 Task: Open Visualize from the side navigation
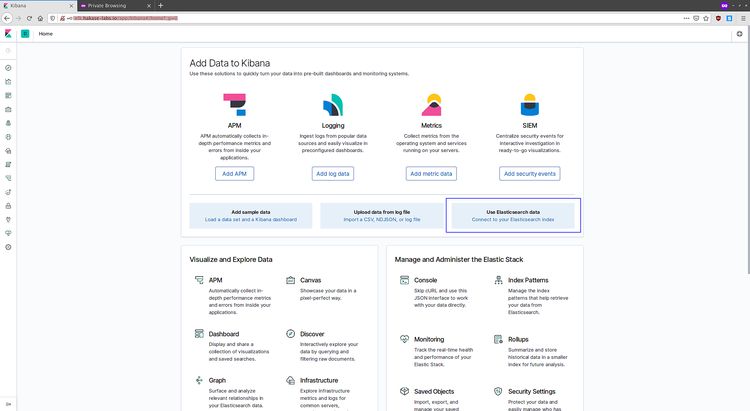(8, 82)
